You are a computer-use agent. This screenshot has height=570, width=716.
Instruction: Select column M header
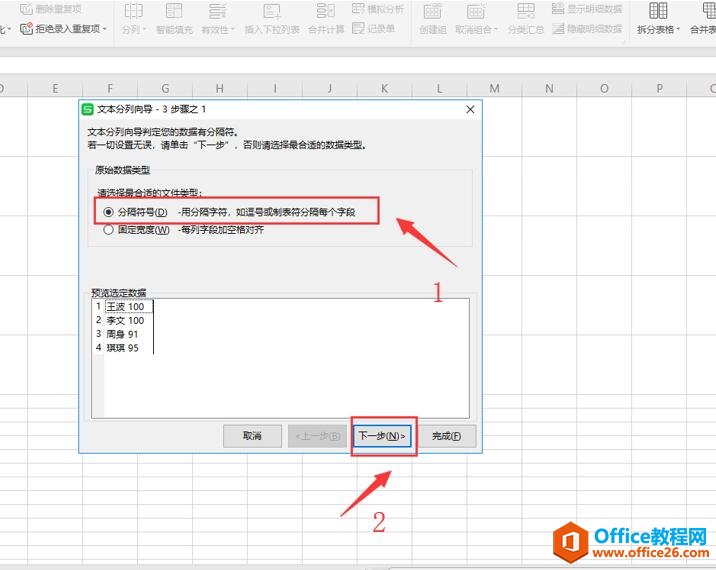(495, 89)
